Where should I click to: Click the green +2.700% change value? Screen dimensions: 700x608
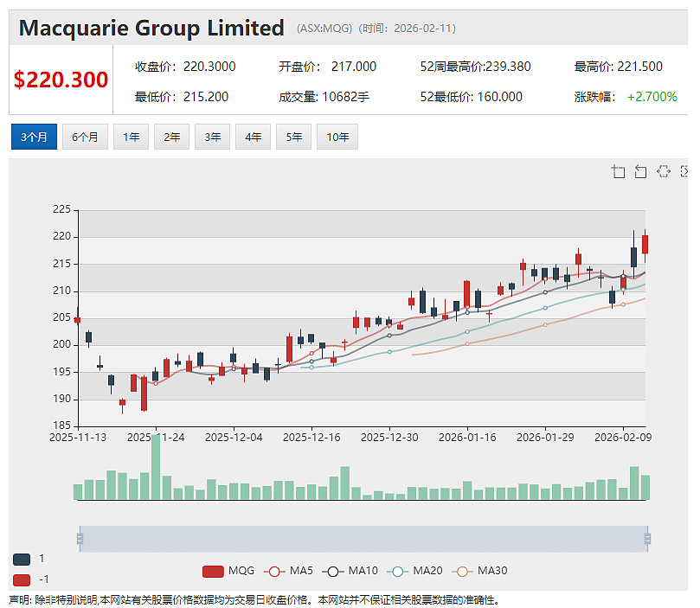pos(652,97)
